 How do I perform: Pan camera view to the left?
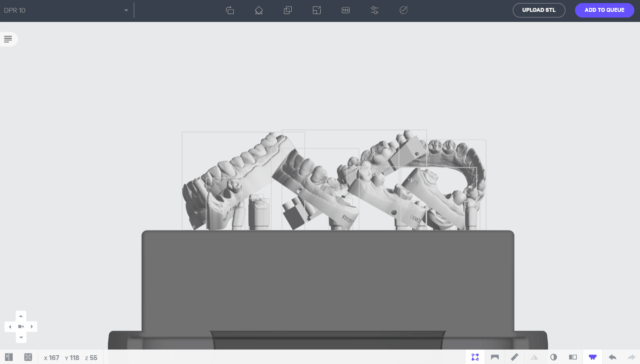[x=10, y=327]
